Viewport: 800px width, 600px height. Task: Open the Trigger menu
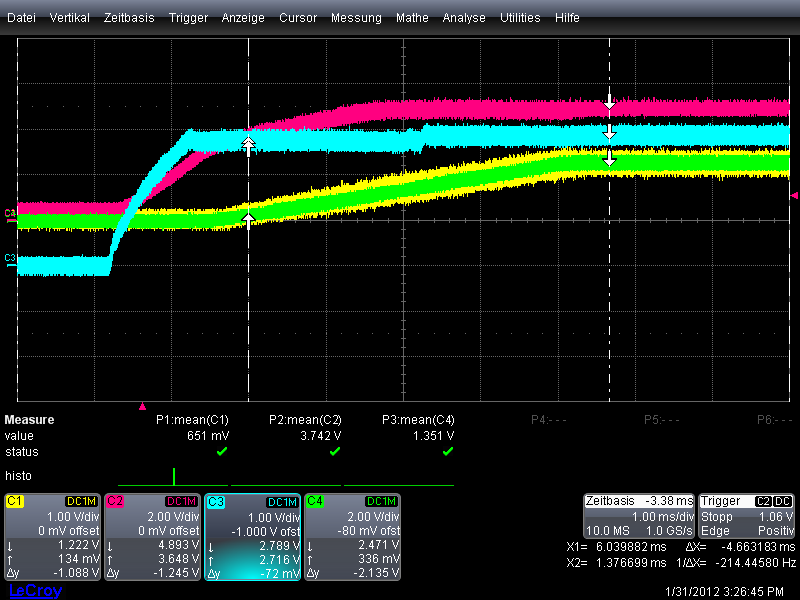(188, 18)
